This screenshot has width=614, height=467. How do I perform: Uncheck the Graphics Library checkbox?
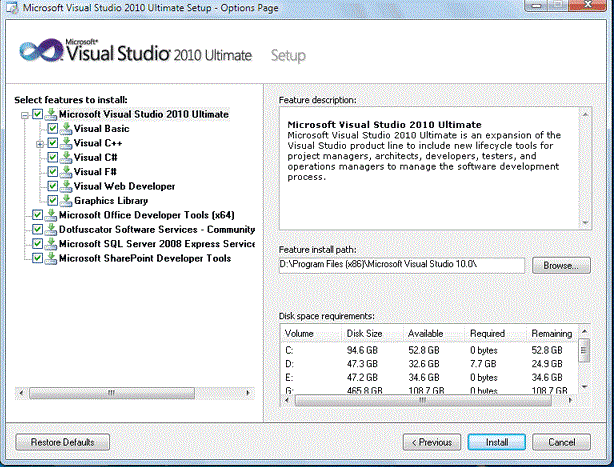pyautogui.click(x=52, y=201)
